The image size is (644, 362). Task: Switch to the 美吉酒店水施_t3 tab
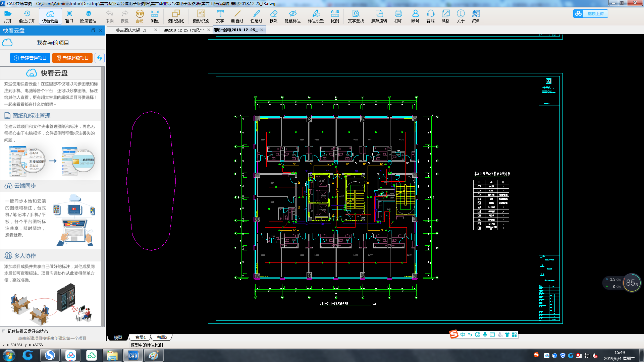(131, 30)
